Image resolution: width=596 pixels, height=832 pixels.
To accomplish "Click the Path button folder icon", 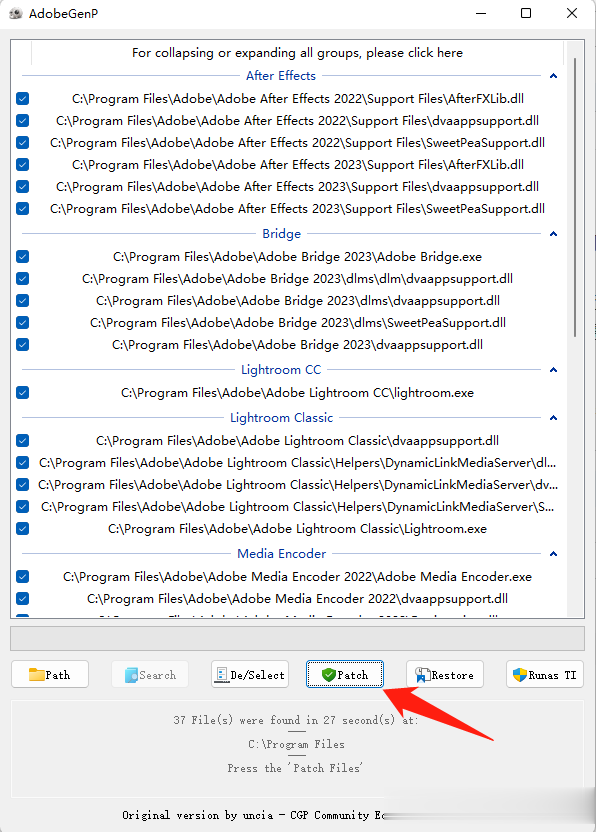I will click(37, 674).
